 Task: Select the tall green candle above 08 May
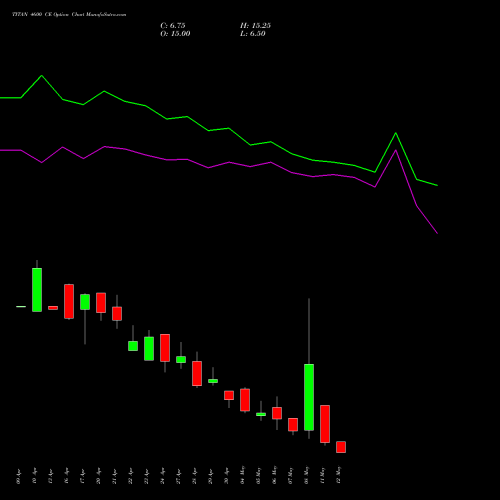309,397
